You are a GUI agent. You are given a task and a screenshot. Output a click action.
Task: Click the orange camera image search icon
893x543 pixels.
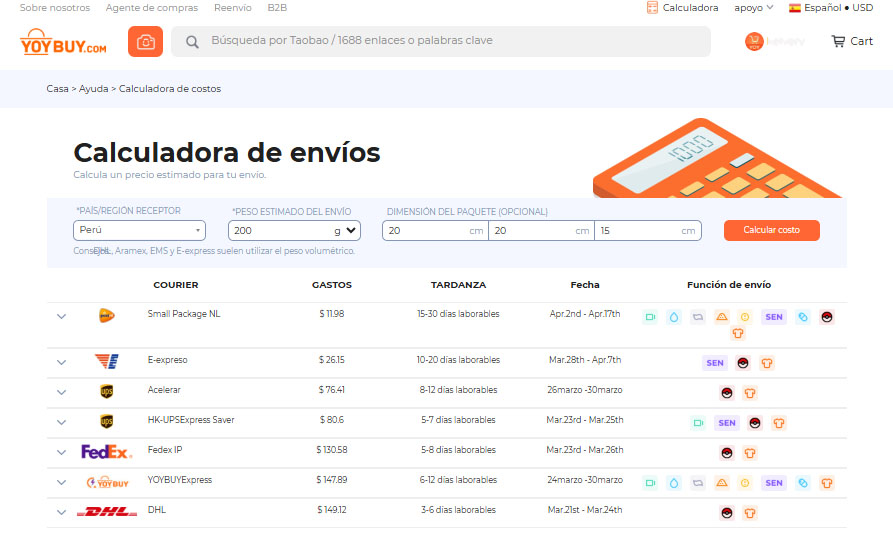pos(145,42)
